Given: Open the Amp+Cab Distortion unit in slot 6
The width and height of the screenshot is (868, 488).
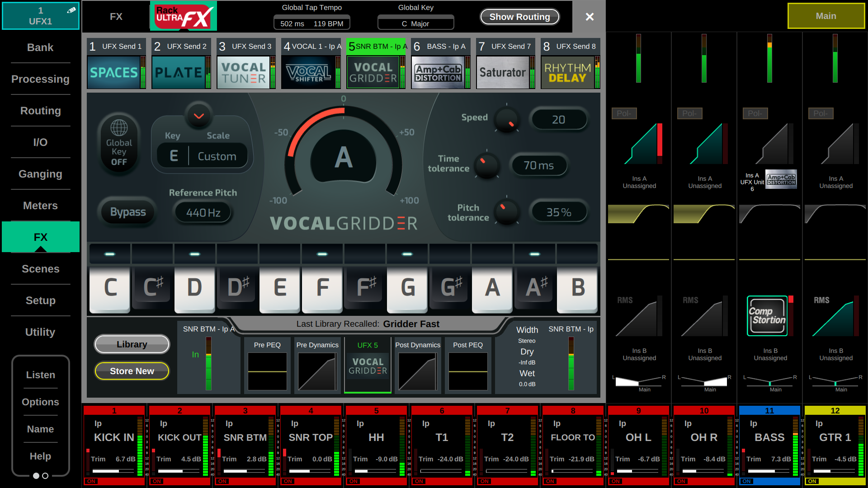Looking at the screenshot, I should tap(438, 72).
